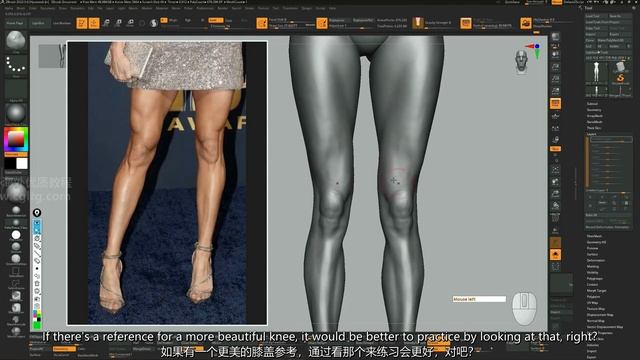Open the current brush thumbnail picker

[16, 41]
